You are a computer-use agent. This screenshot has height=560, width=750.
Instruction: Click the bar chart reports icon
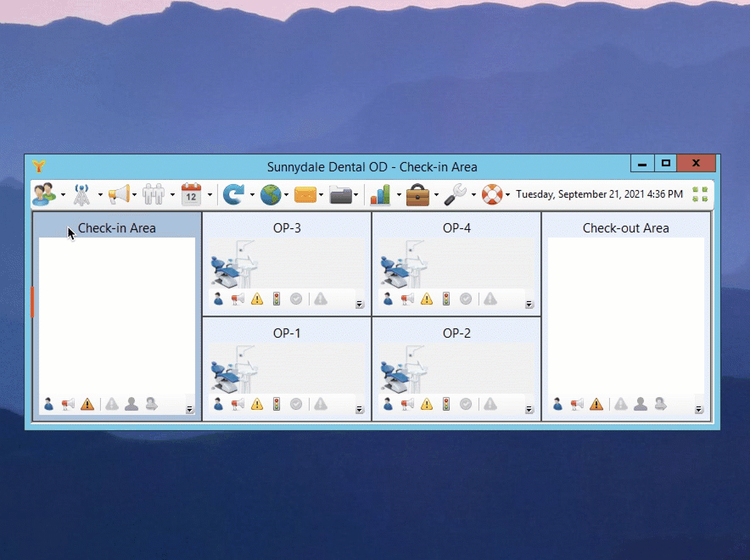[x=380, y=194]
